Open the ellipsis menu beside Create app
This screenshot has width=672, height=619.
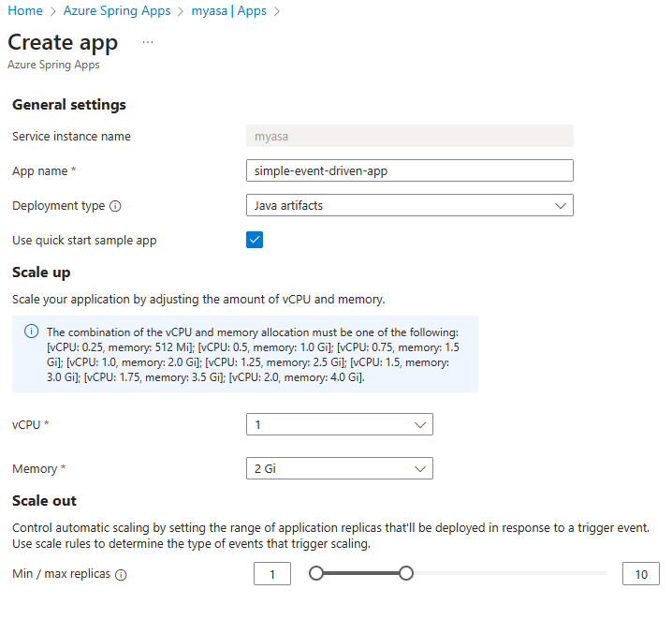(x=148, y=42)
